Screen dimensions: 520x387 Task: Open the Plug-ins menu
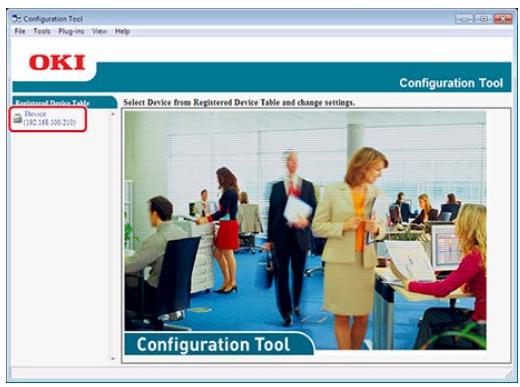(71, 31)
